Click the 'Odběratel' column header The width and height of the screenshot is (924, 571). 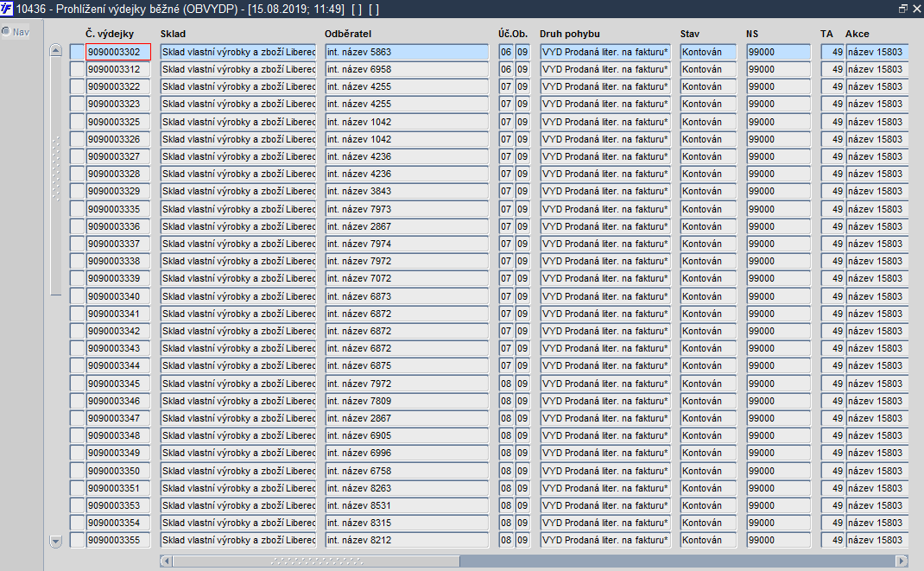coord(348,34)
